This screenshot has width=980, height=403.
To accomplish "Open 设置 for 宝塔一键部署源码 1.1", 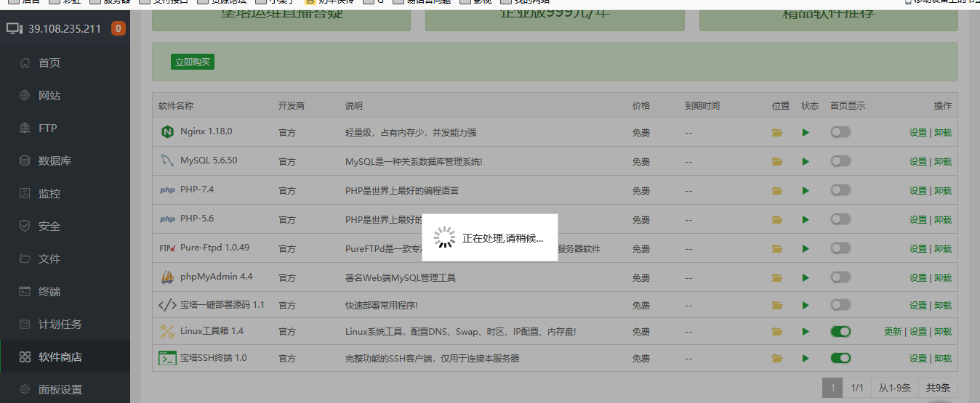I will (x=918, y=306).
